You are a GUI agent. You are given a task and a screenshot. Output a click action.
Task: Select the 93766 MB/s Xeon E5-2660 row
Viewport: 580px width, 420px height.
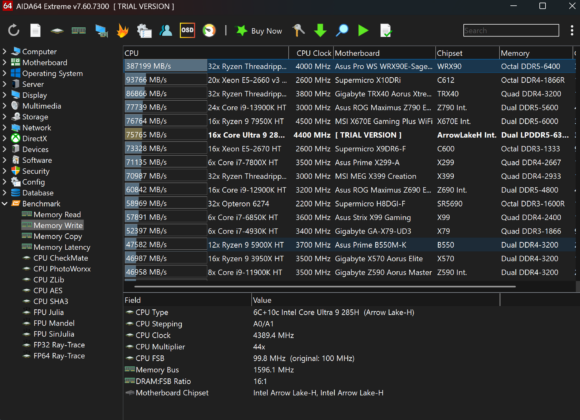[x=349, y=80]
